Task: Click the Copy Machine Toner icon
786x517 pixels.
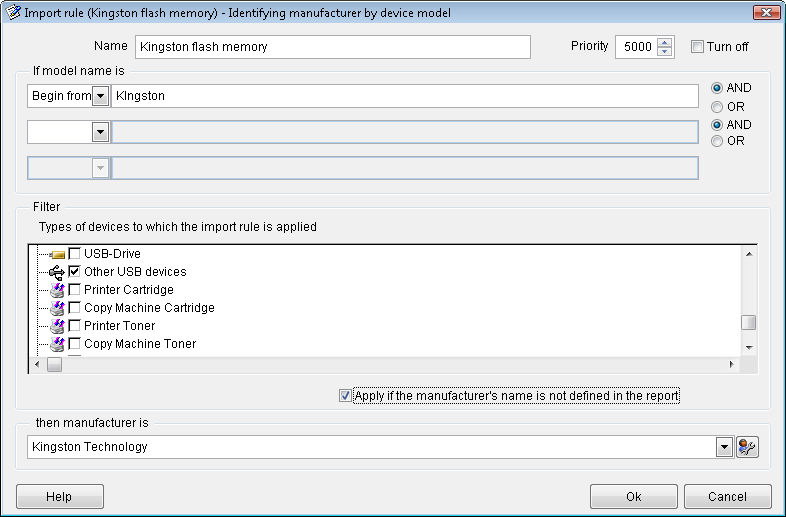Action: point(58,344)
